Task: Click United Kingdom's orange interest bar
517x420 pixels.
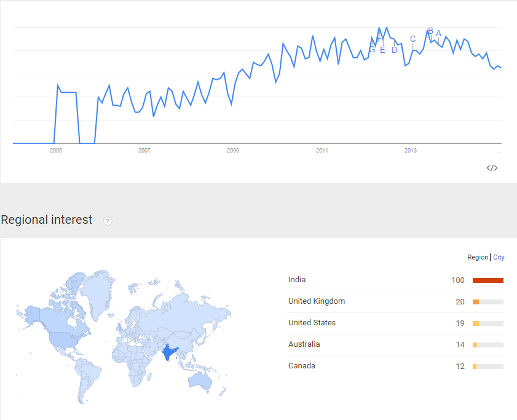Action: click(x=475, y=302)
